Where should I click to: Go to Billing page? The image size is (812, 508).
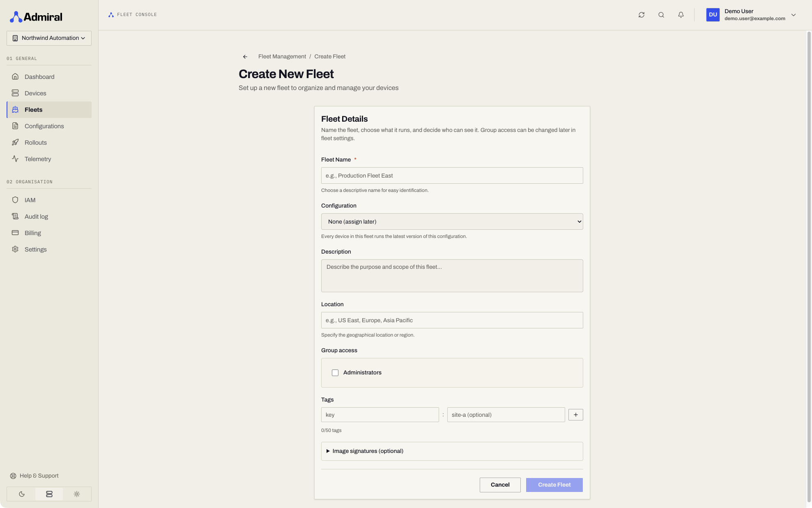[x=49, y=233]
